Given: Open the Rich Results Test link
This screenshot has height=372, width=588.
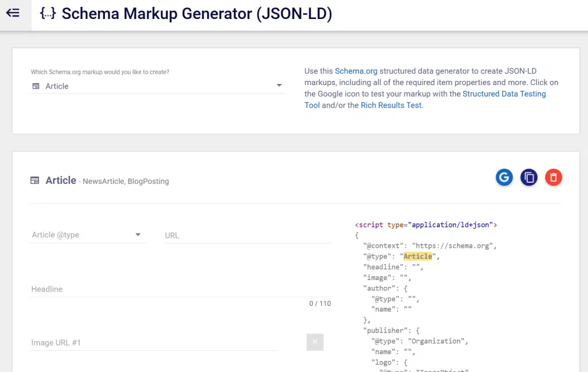Looking at the screenshot, I should point(390,105).
